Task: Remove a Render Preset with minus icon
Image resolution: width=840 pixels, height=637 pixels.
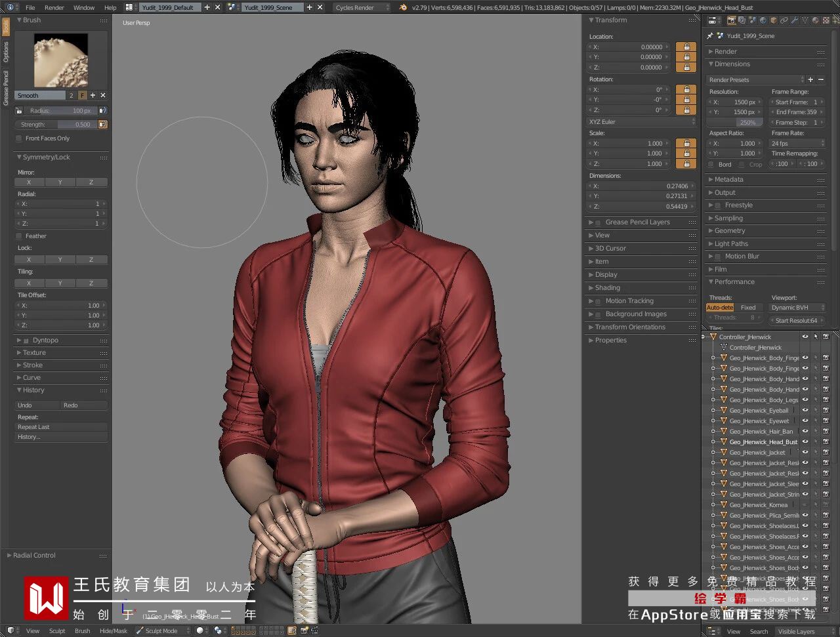Action: [x=821, y=79]
